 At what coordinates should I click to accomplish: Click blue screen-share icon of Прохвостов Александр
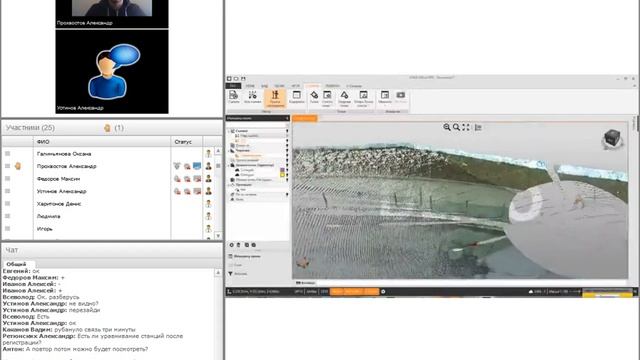[x=197, y=166]
